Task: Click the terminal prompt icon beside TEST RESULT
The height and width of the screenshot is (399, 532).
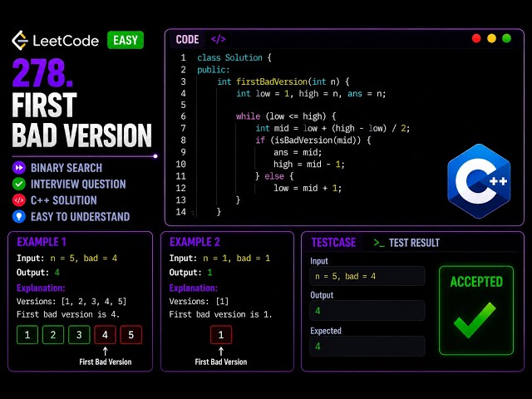Action: coord(379,243)
